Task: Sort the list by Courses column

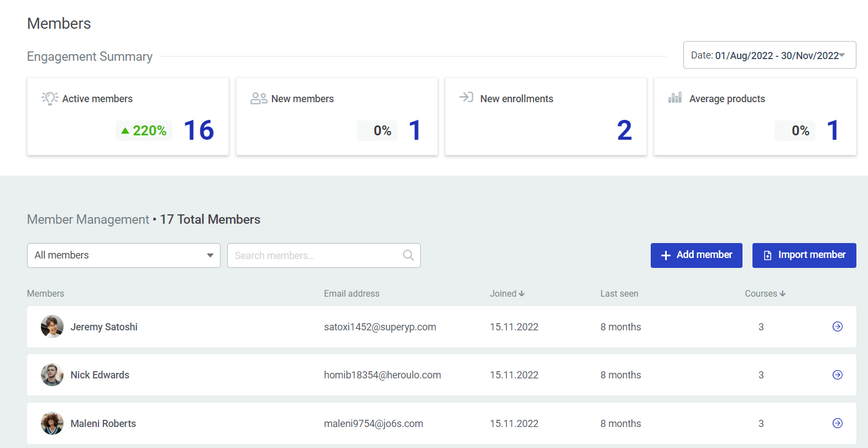Action: 765,294
